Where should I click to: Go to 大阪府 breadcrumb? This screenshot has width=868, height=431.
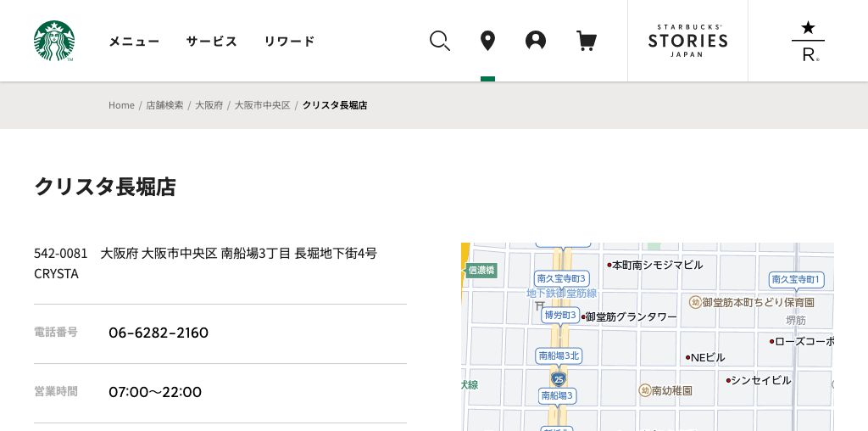click(x=209, y=105)
